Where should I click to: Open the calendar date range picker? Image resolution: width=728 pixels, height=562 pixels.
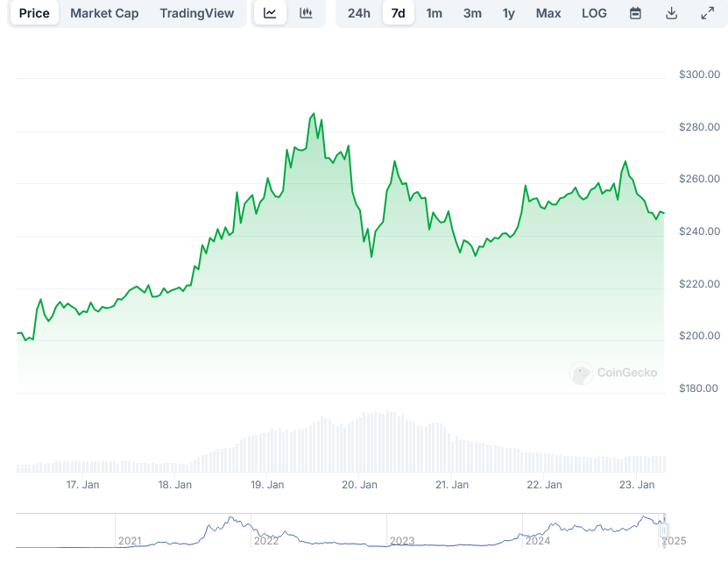click(x=635, y=13)
